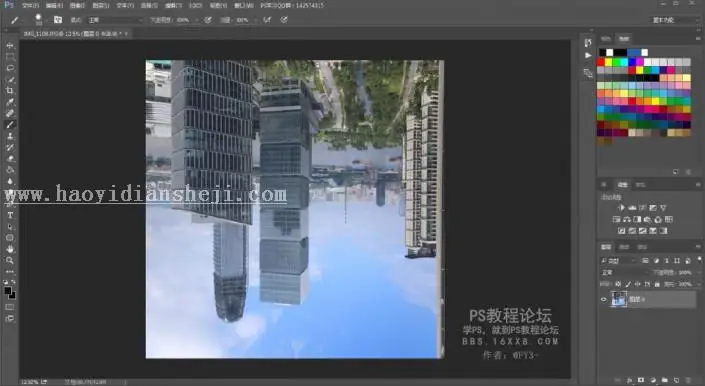Open the File menu
The height and width of the screenshot is (386, 705).
click(x=30, y=5)
